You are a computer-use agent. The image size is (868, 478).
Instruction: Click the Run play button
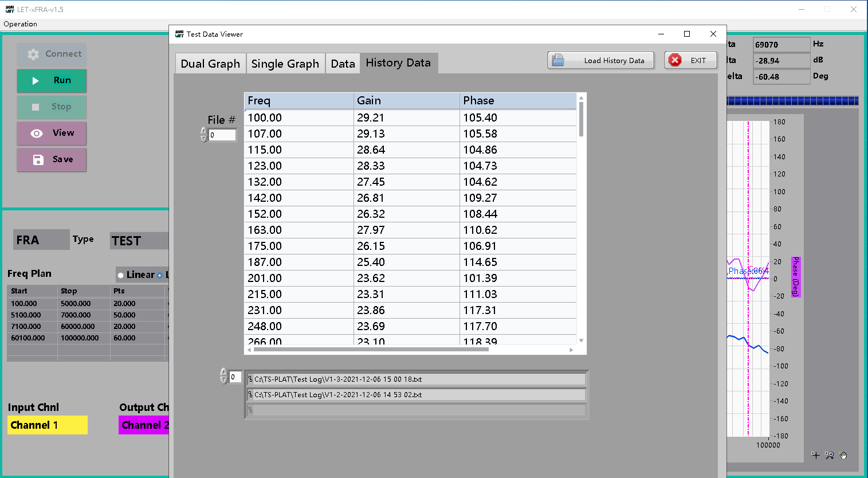[x=52, y=81]
